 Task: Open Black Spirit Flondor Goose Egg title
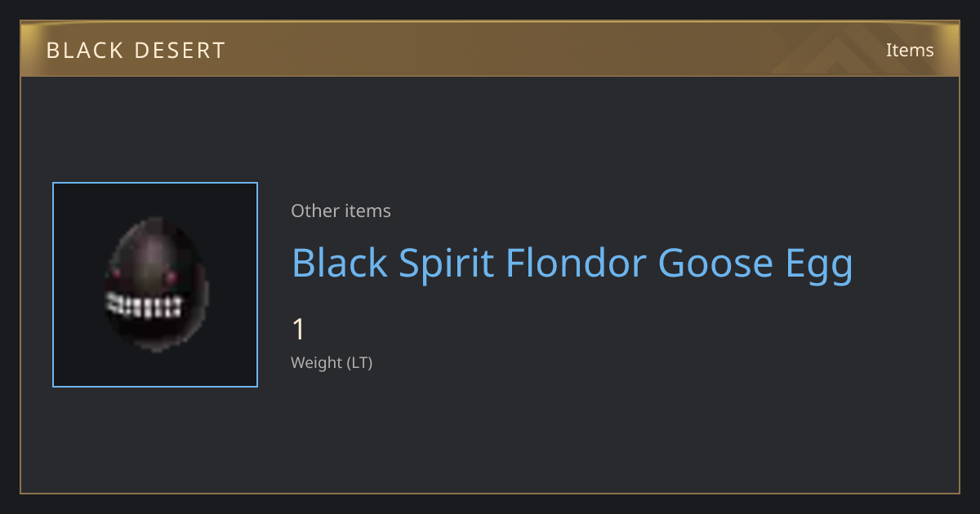[x=572, y=264]
